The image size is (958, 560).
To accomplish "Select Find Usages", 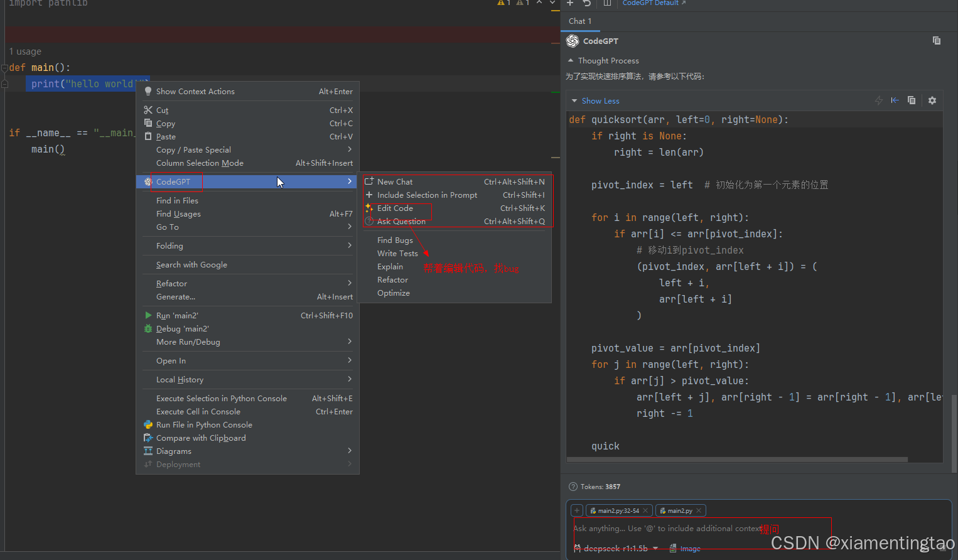I will click(248, 214).
